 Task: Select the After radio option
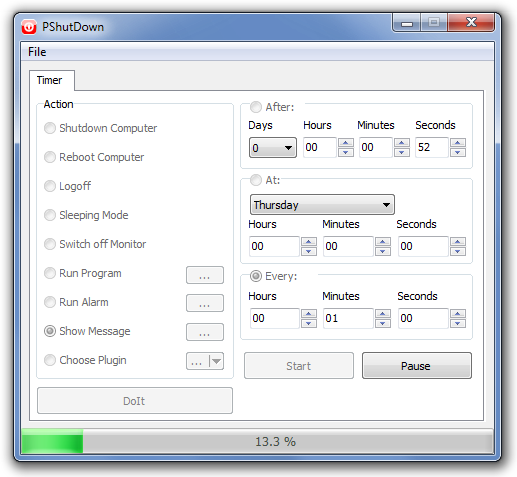tap(256, 107)
